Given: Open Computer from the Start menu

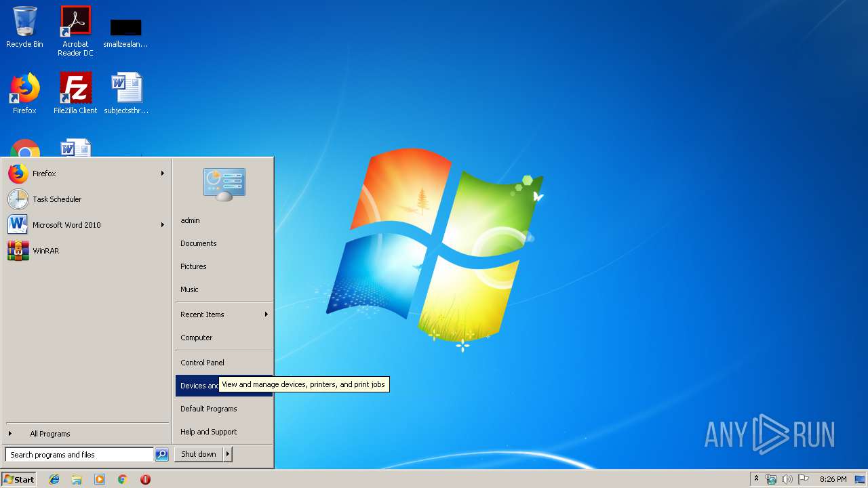Looking at the screenshot, I should coord(224,338).
